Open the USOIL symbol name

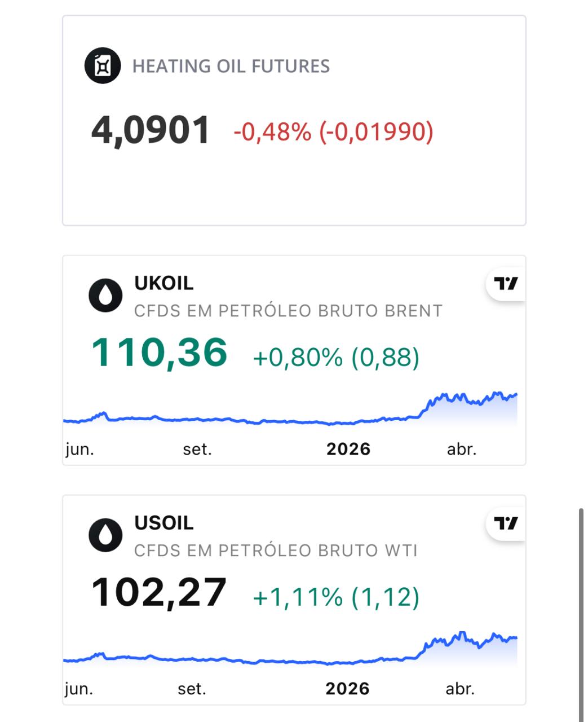pyautogui.click(x=164, y=523)
